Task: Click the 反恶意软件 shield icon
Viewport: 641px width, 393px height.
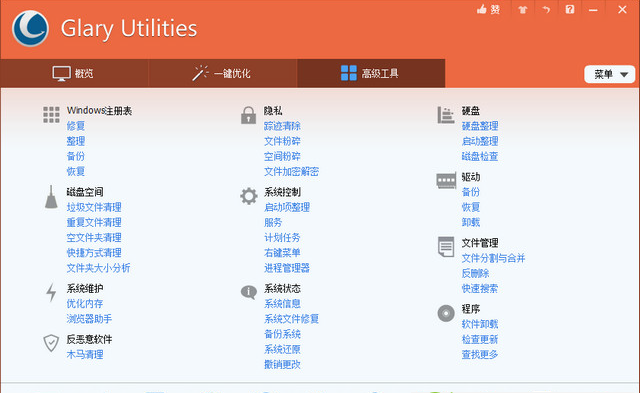Action: click(x=51, y=343)
